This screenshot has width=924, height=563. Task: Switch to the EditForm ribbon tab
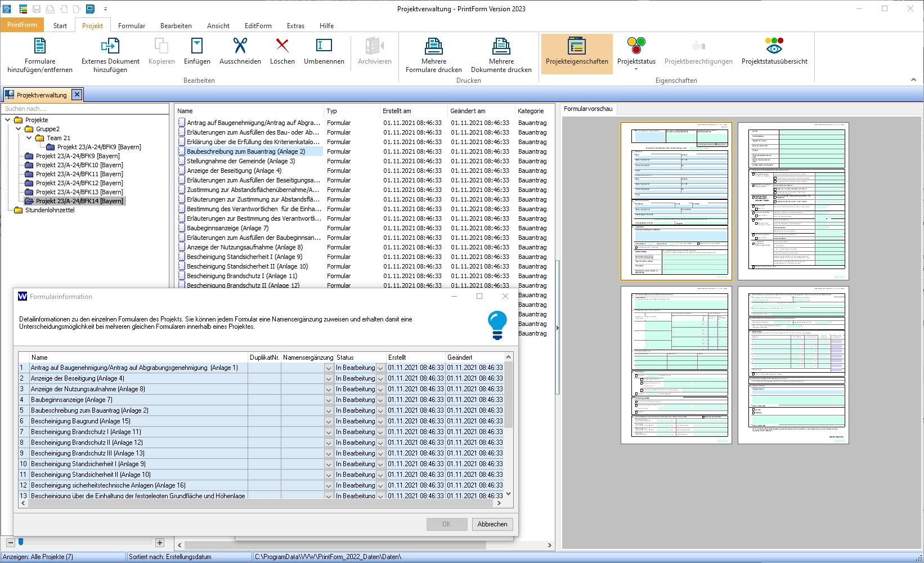click(x=258, y=26)
